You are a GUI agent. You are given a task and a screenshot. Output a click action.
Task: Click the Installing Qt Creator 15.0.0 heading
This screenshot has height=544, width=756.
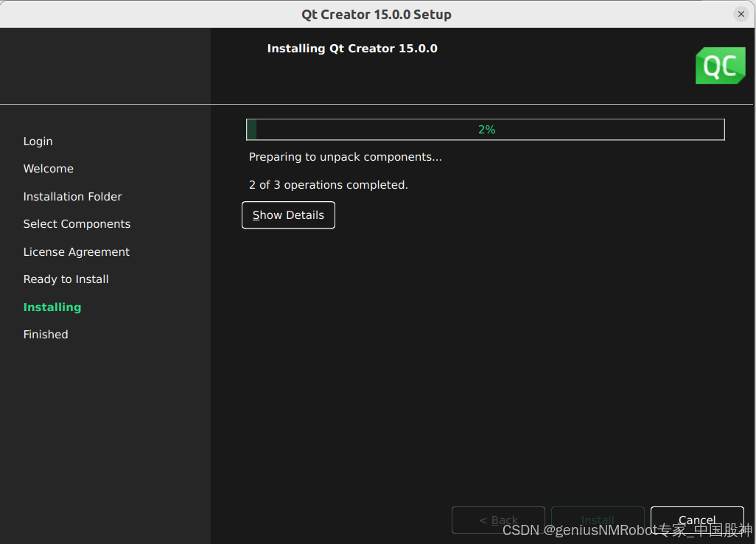pos(351,48)
